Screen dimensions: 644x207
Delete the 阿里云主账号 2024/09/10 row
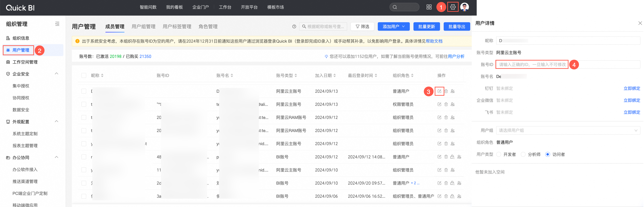pyautogui.click(x=446, y=170)
